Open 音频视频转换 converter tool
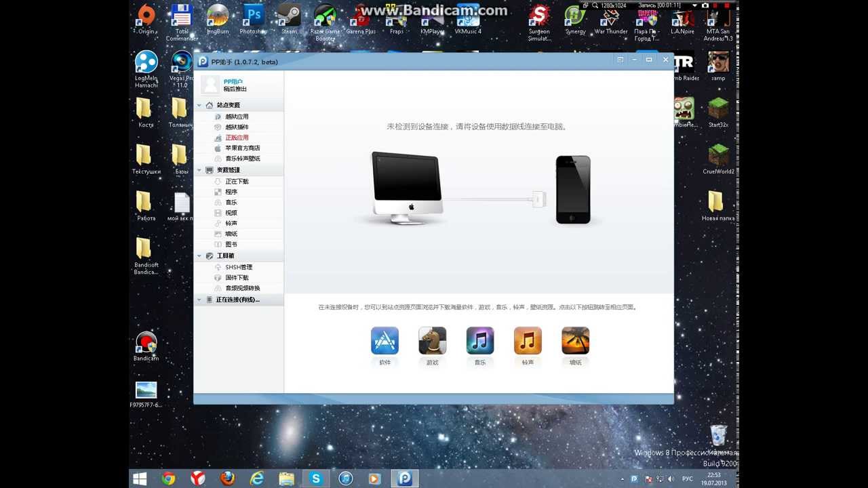Viewport: 868px width, 488px height. pos(243,288)
